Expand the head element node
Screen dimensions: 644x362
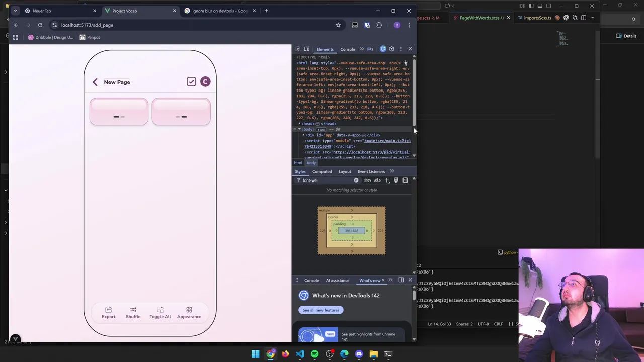click(299, 124)
